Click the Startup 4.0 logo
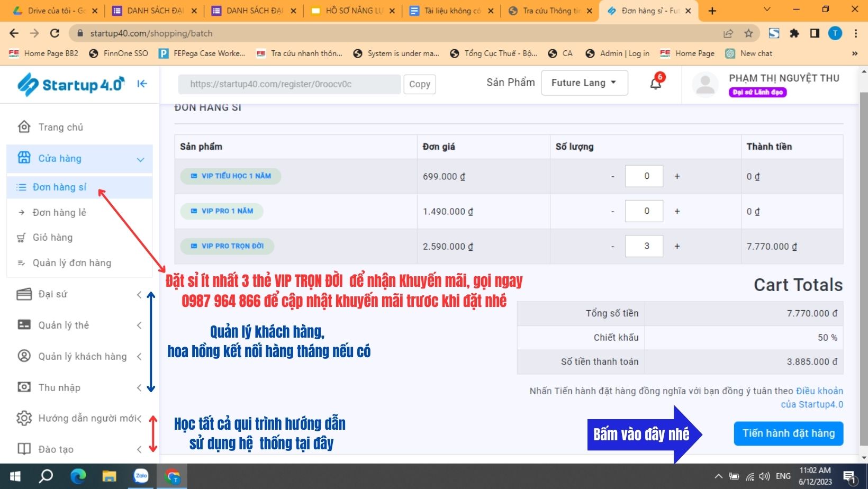Viewport: 868px width, 489px height. 71,85
